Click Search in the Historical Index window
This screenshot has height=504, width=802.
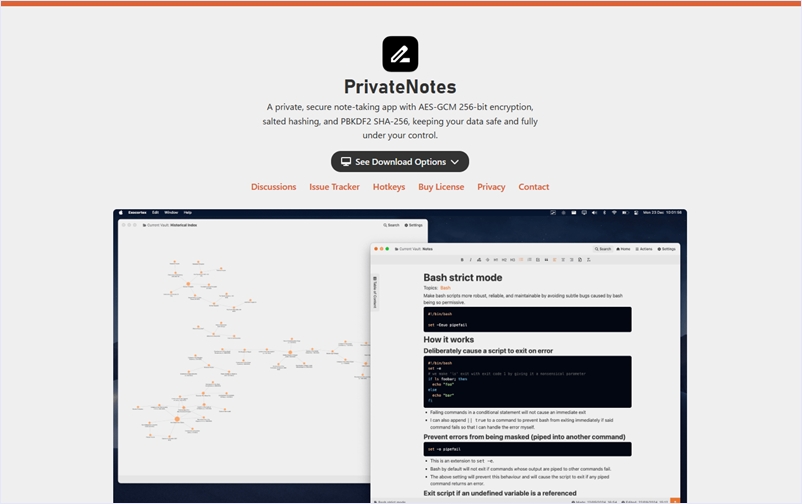click(391, 225)
